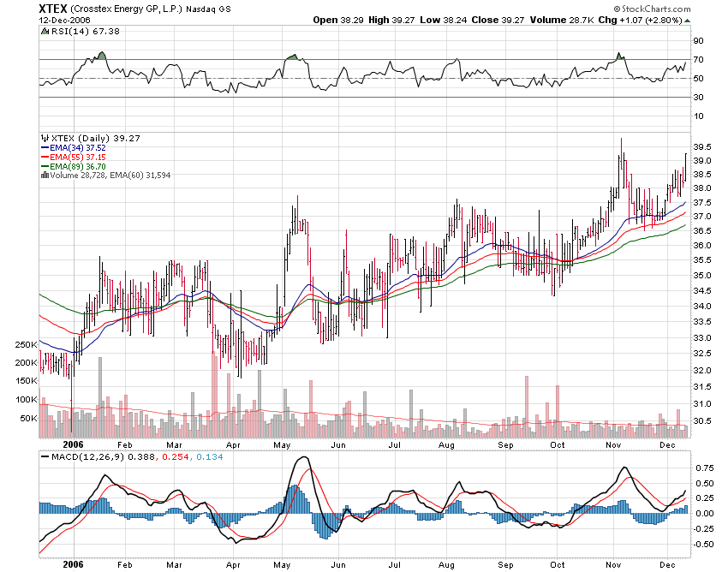Click the 50K volume axis label
This screenshot has width=728, height=572.
pyautogui.click(x=28, y=418)
